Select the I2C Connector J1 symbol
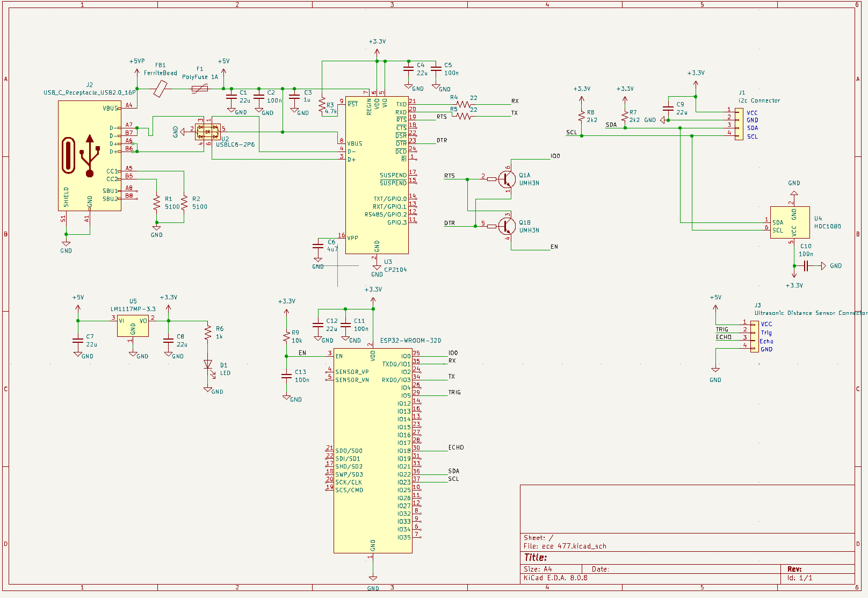 (739, 124)
